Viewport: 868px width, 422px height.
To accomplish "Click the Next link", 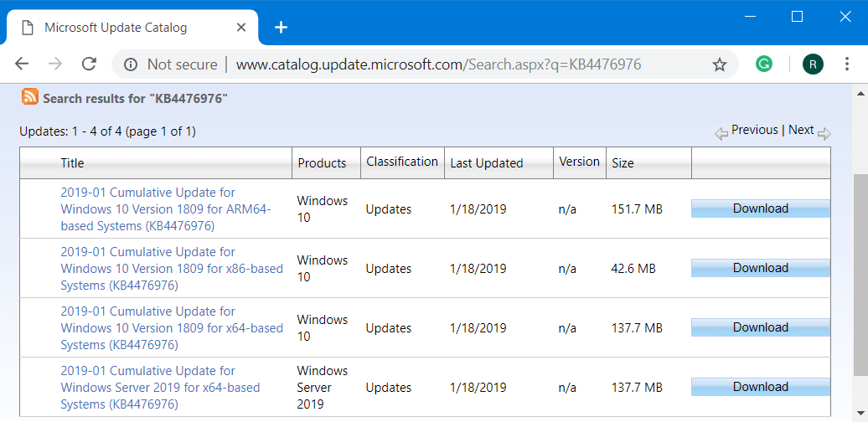I will point(801,130).
